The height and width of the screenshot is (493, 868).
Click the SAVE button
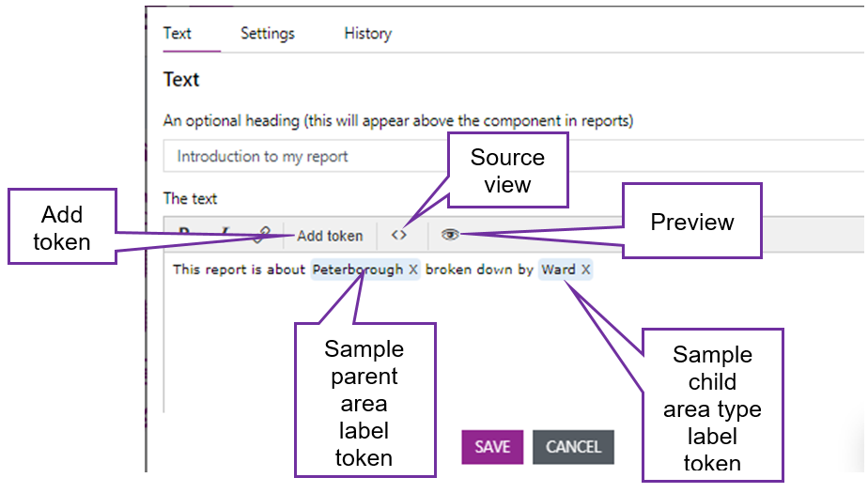(492, 447)
